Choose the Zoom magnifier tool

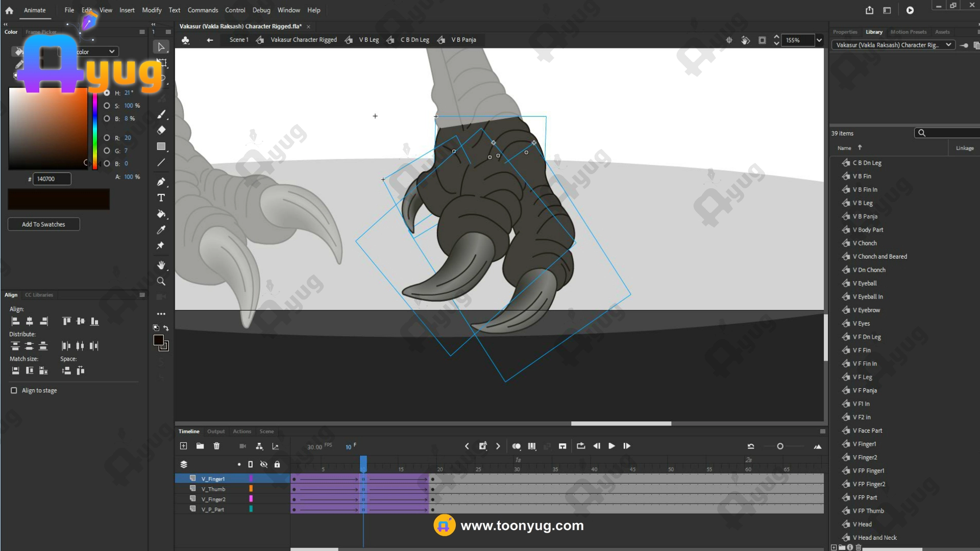[x=161, y=281]
